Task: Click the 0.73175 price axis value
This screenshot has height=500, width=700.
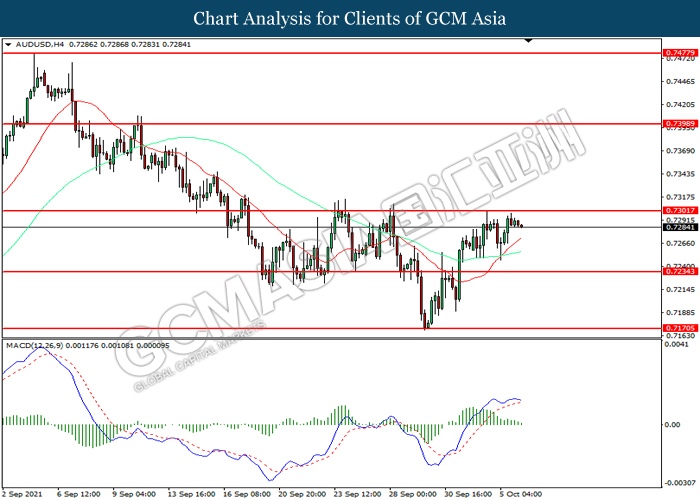Action: pyautogui.click(x=680, y=197)
